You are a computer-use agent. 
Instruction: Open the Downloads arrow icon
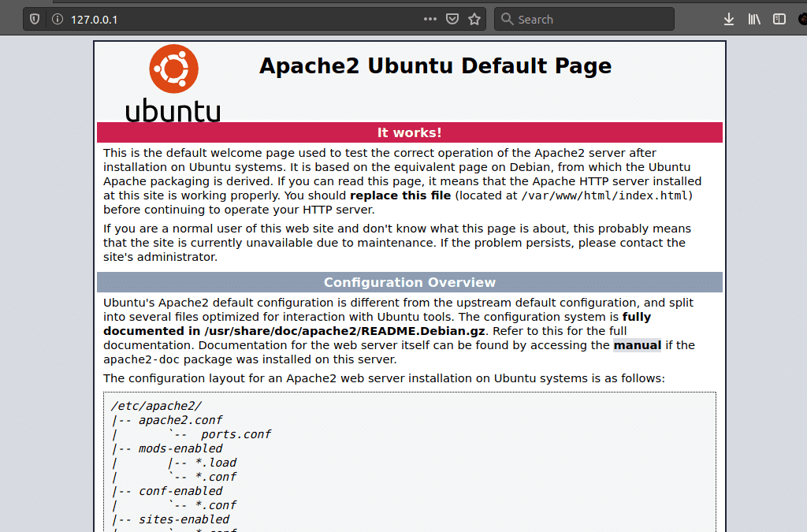pos(729,19)
